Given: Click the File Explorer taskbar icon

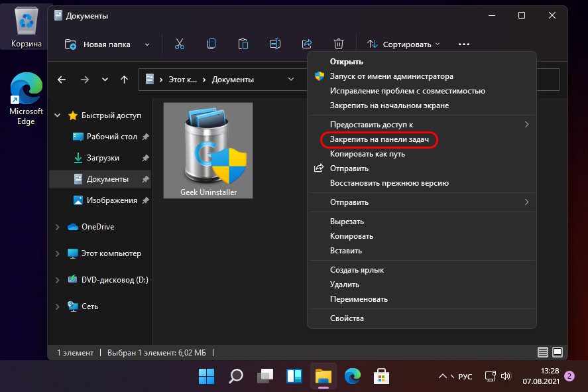Looking at the screenshot, I should tap(323, 376).
